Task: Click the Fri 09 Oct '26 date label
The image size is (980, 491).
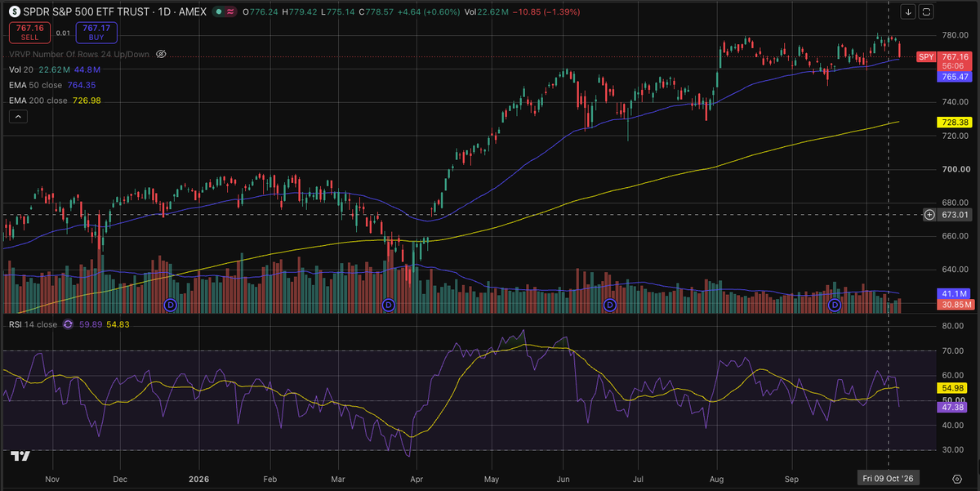Action: point(888,478)
